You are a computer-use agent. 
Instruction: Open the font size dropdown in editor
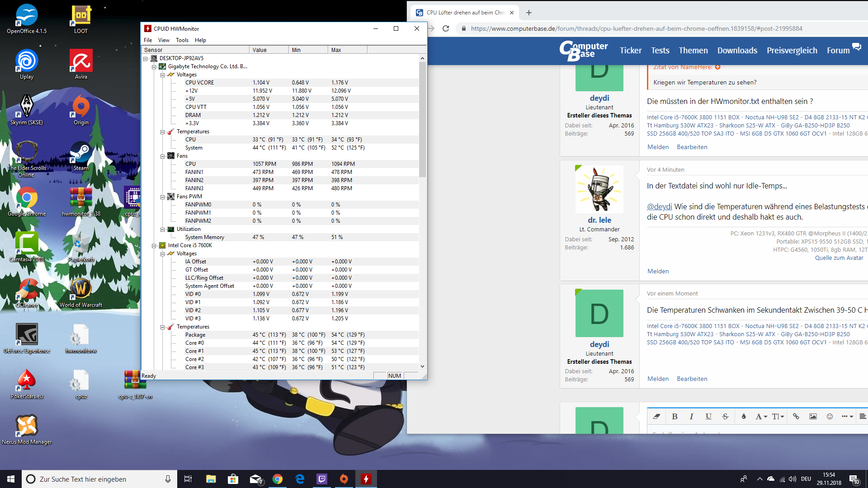pyautogui.click(x=778, y=417)
